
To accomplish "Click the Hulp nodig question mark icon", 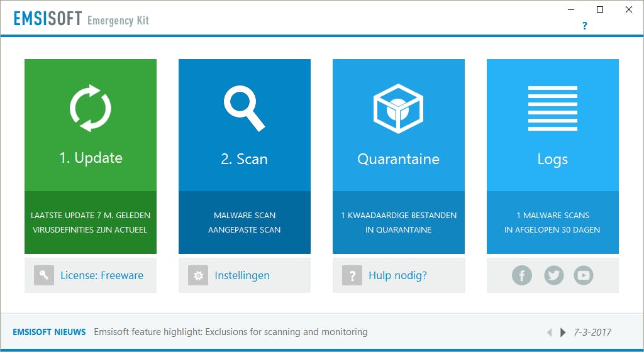I will click(352, 275).
